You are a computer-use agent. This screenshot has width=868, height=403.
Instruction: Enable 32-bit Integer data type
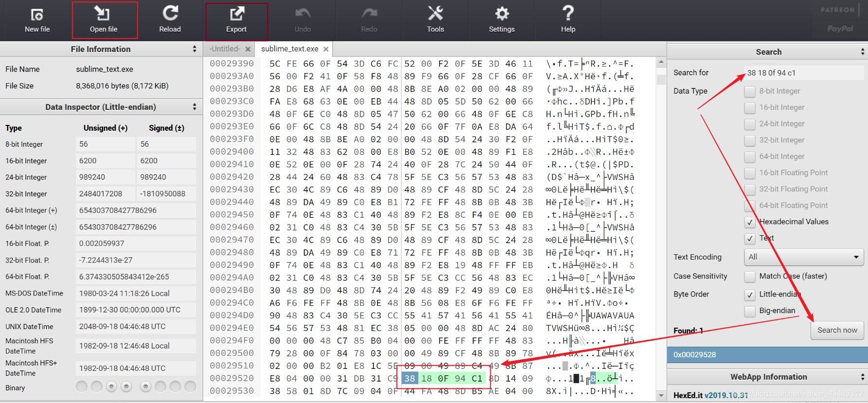[750, 140]
